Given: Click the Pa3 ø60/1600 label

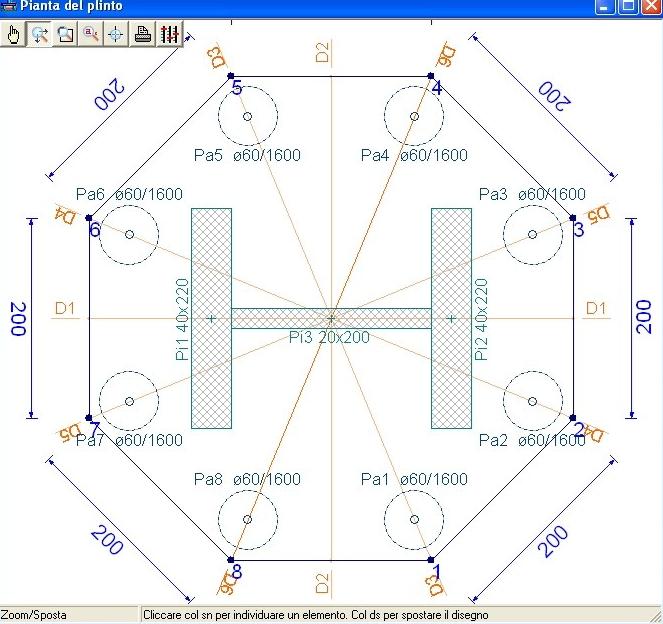Looking at the screenshot, I should pyautogui.click(x=532, y=194).
